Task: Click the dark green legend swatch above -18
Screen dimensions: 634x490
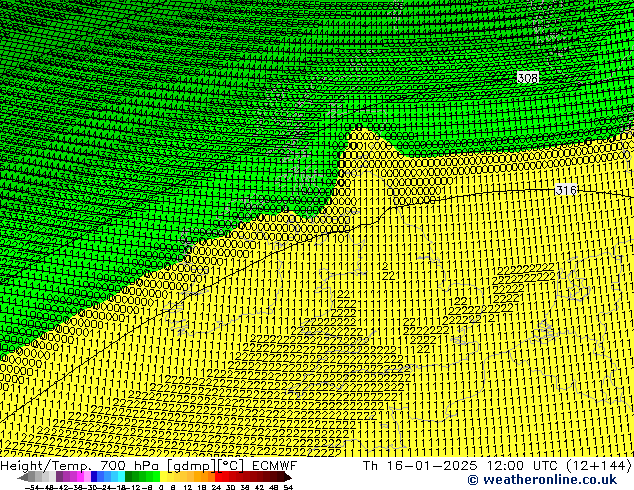Action: (x=129, y=476)
